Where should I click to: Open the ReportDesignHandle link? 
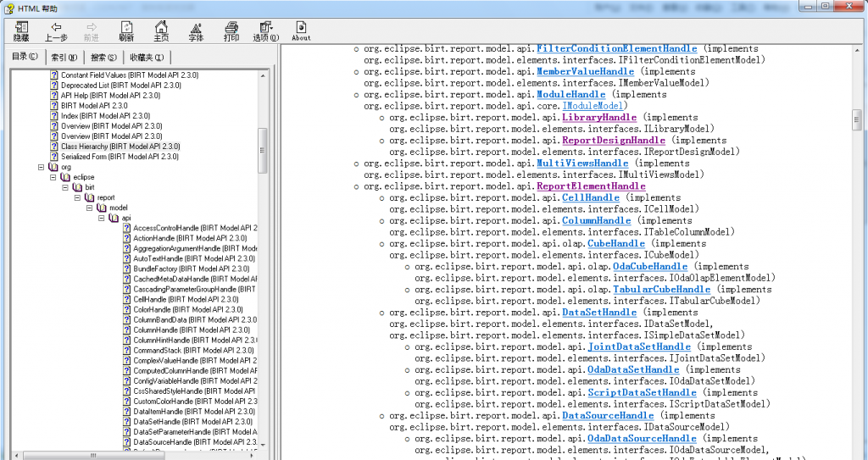[x=614, y=141]
